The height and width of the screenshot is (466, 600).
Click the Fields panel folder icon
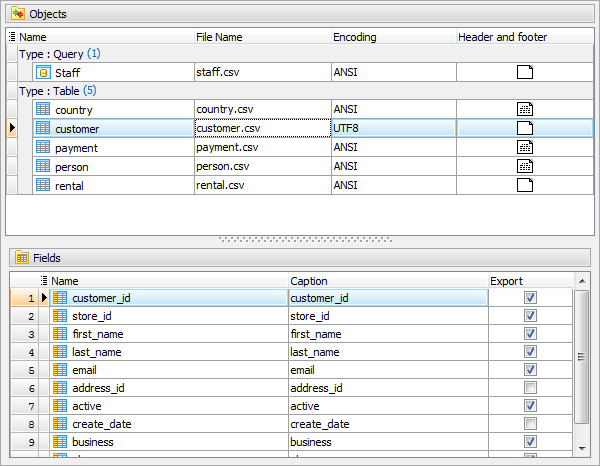(x=22, y=257)
